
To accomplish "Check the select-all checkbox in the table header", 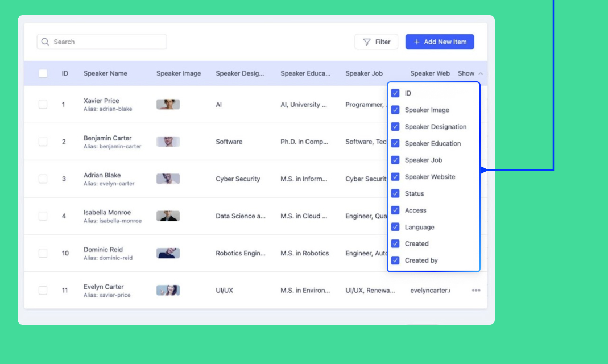I will tap(43, 73).
